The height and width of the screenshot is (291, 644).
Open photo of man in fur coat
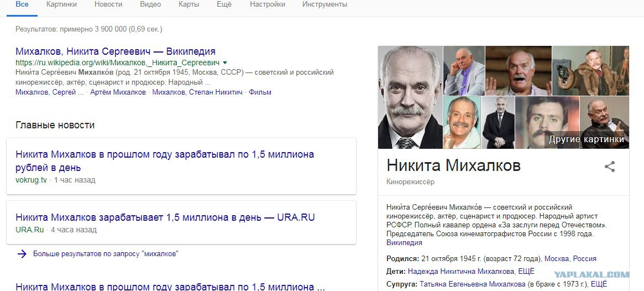pyautogui.click(x=590, y=70)
